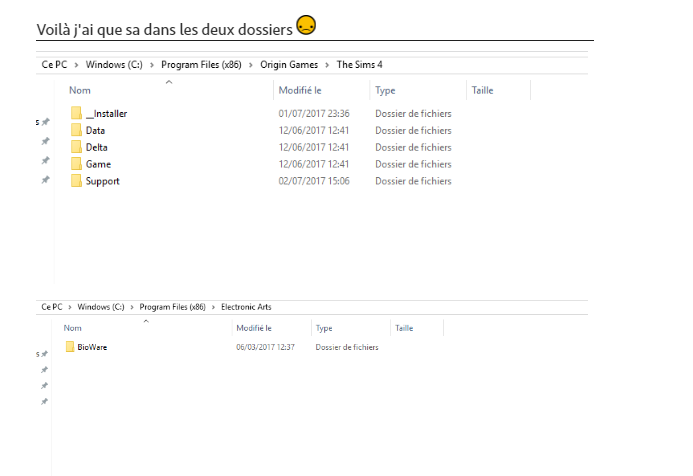Screen dimensions: 693x476
Task: Click the __Installer folder name
Action: [x=106, y=114]
